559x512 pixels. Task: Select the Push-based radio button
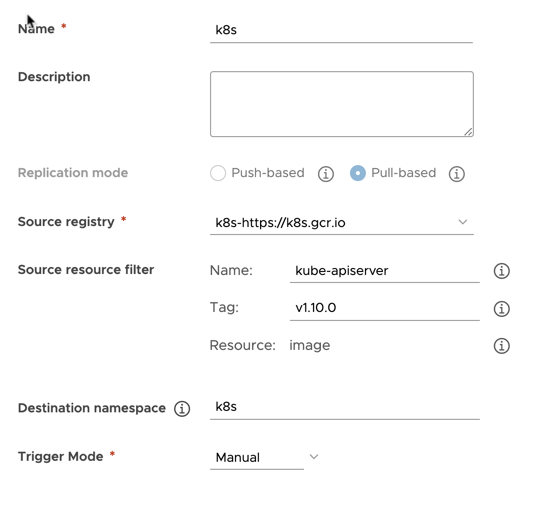coord(218,173)
